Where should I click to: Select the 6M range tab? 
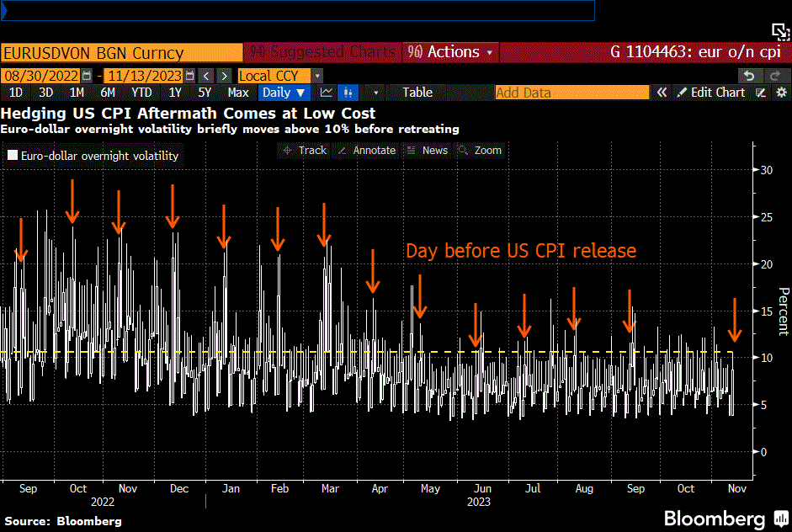(x=108, y=93)
